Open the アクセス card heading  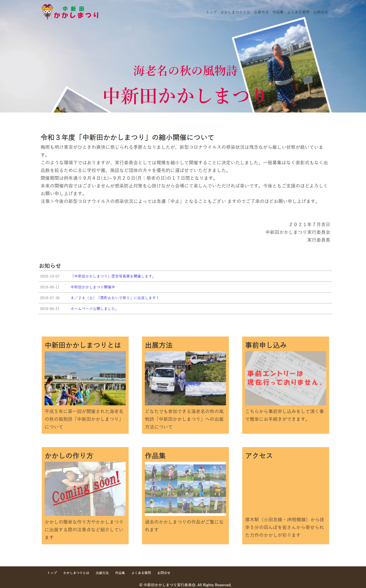click(259, 456)
